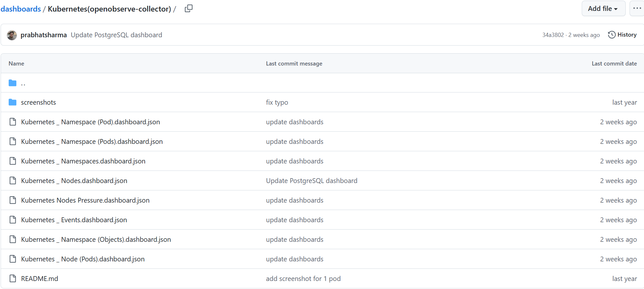Viewport: 644px width, 289px height.
Task: Open the 'fix typo' commit message
Action: click(x=277, y=102)
